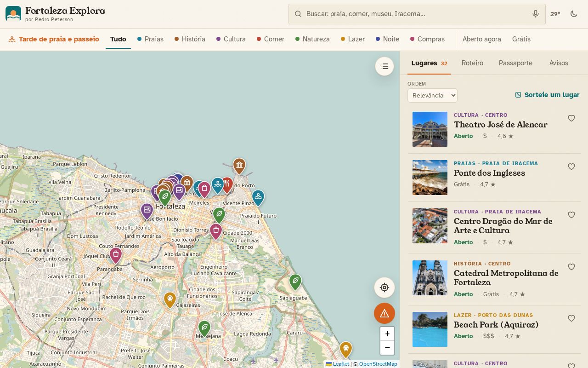Image resolution: width=588 pixels, height=368 pixels.
Task: Toggle dark mode moon icon
Action: pos(574,14)
